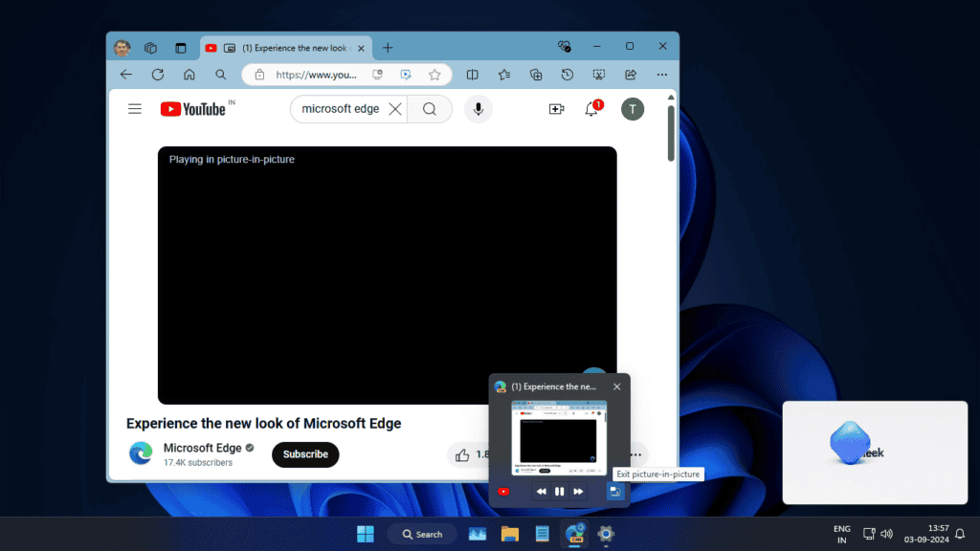Viewport: 980px width, 551px height.
Task: Click the YouTube search magnifier button
Action: pos(430,109)
